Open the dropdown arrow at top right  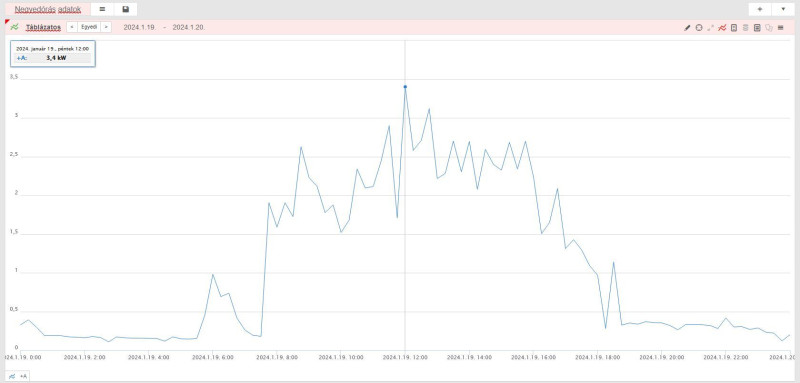(783, 9)
